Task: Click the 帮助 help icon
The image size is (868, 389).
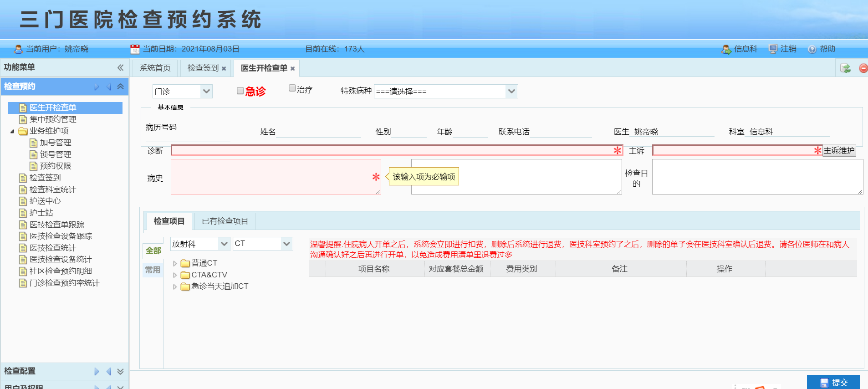Action: (x=812, y=49)
